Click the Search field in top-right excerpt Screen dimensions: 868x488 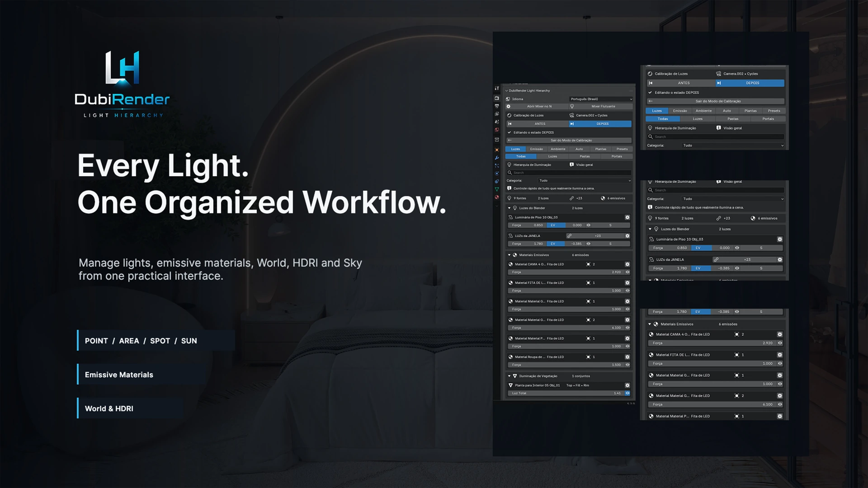coord(716,136)
